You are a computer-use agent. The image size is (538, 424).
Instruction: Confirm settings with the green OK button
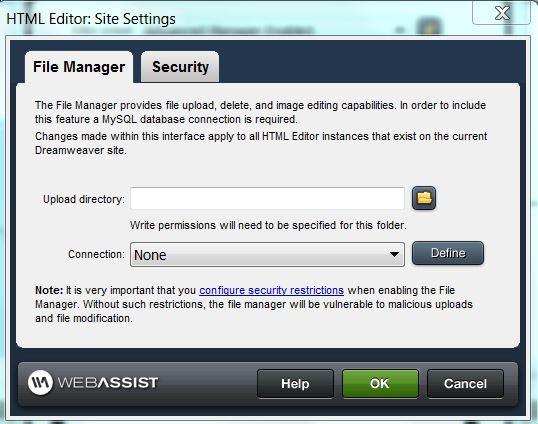pyautogui.click(x=380, y=384)
